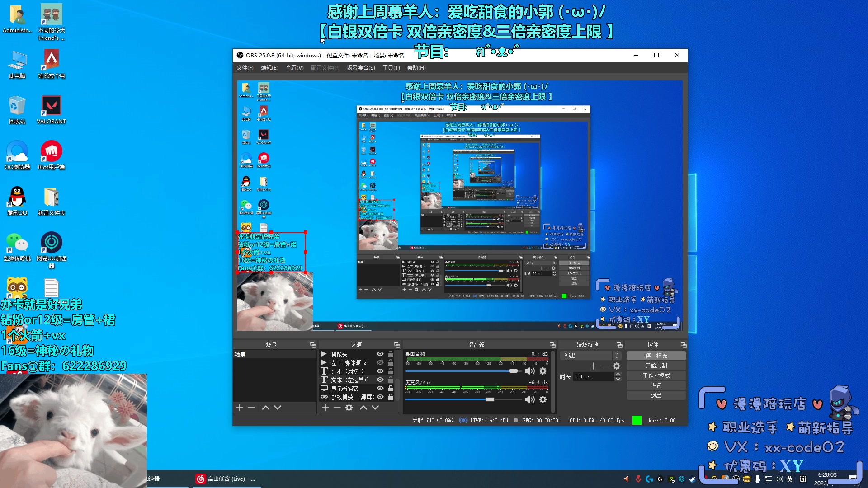Add a transition with plus icon
Screen dimensions: 868x488
click(x=593, y=366)
